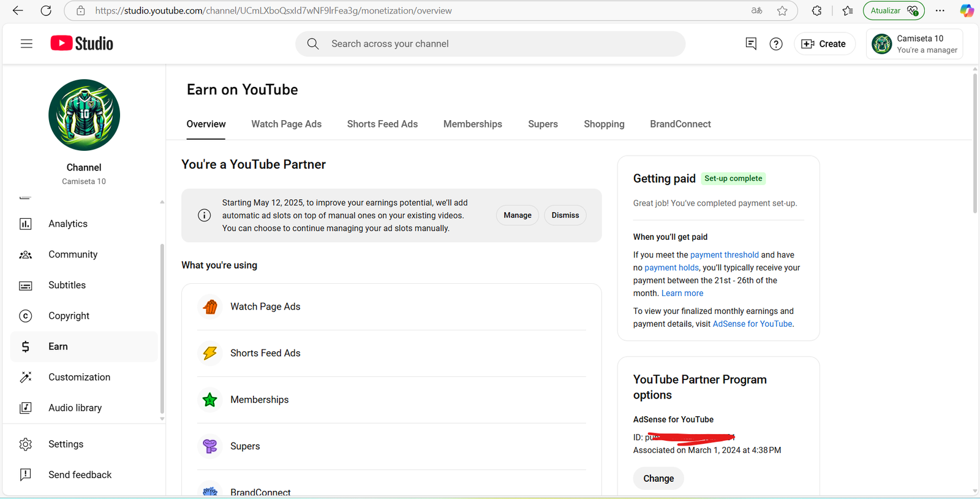Screen dimensions: 980x499
Task: Bookmark page with star icon
Action: [782, 10]
